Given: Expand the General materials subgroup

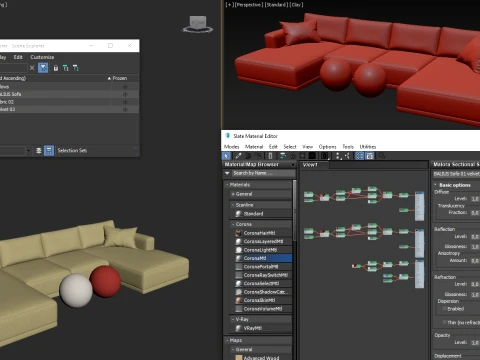Looking at the screenshot, I should 233,194.
